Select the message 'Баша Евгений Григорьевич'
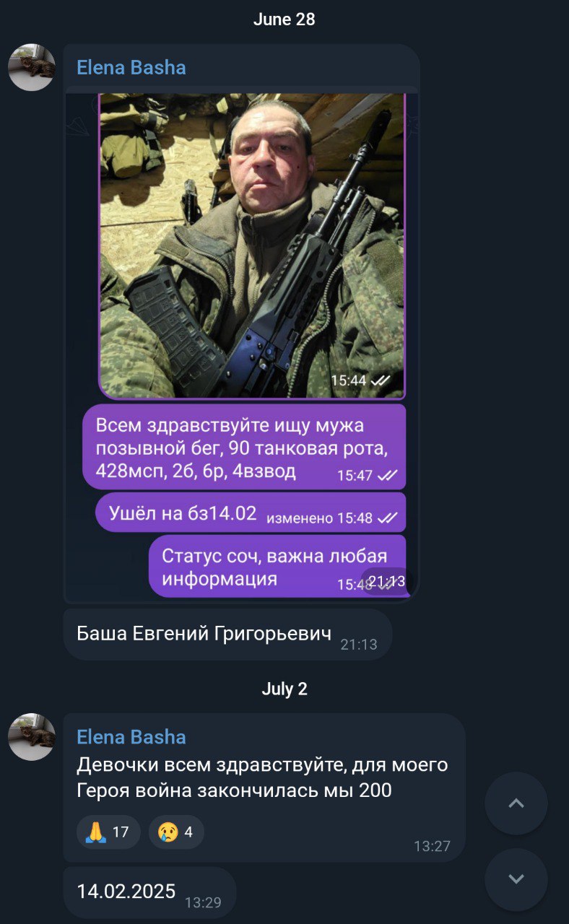This screenshot has height=924, width=569. tap(227, 635)
